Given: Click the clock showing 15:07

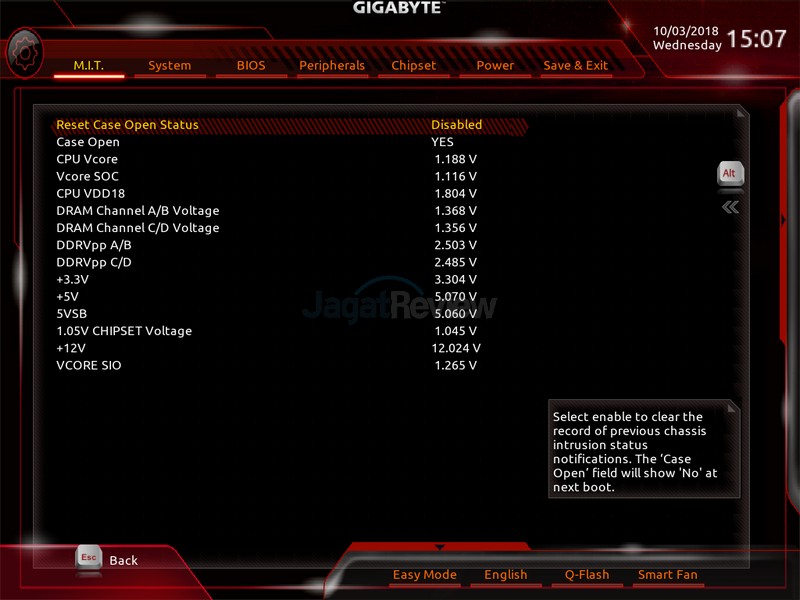Looking at the screenshot, I should 756,40.
